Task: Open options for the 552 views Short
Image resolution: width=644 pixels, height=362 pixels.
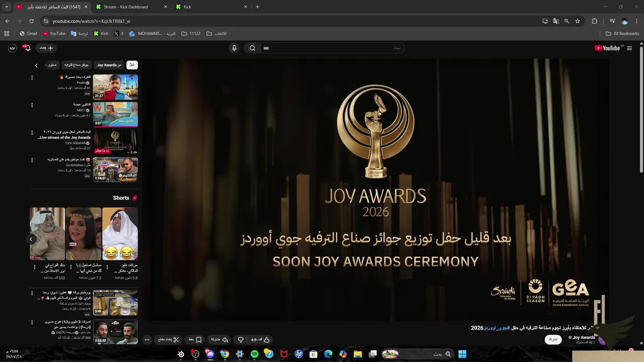Action: 35,267
